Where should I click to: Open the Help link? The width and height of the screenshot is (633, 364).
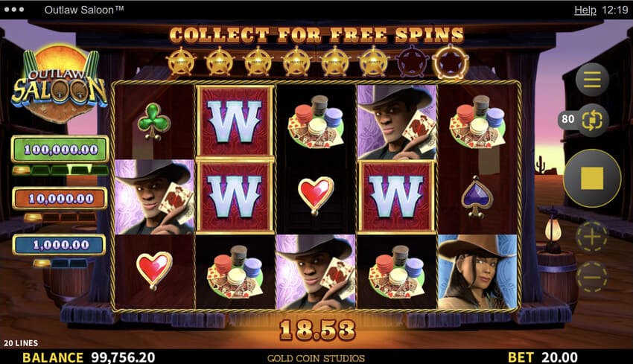click(585, 10)
